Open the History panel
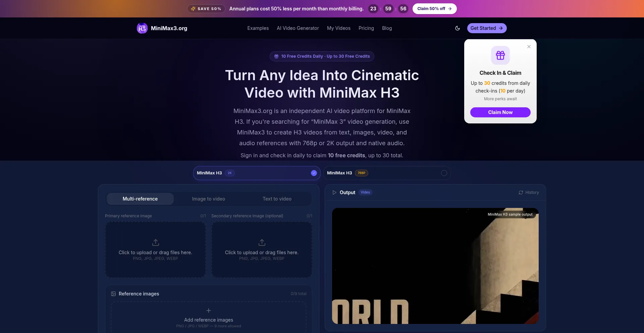Viewport: 644px width, 333px height. 529,192
